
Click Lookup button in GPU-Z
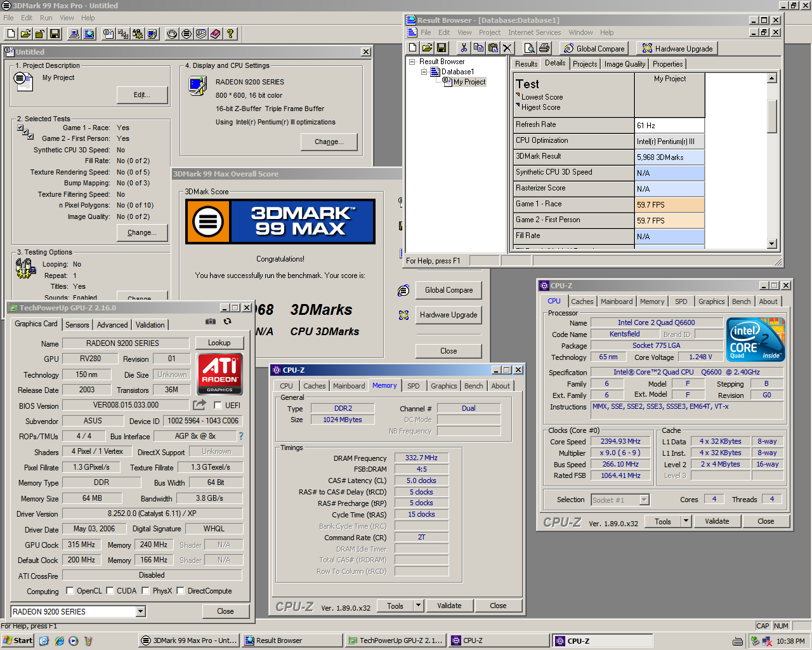click(x=219, y=343)
